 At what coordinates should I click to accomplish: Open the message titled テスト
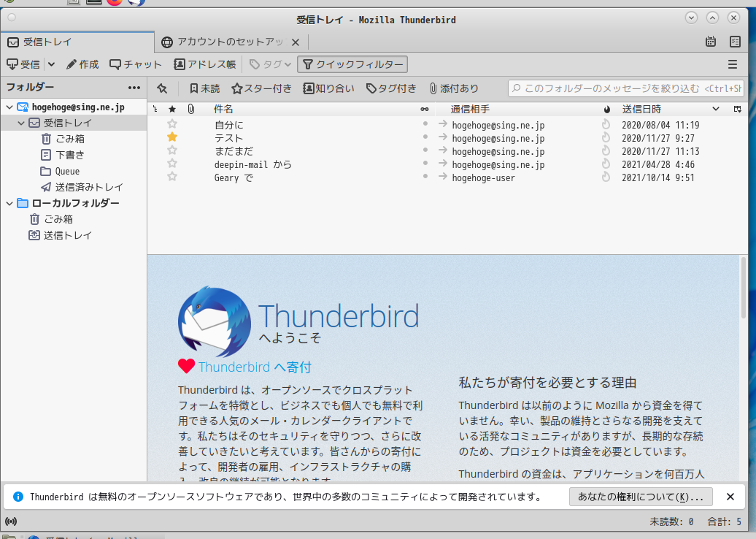[228, 138]
